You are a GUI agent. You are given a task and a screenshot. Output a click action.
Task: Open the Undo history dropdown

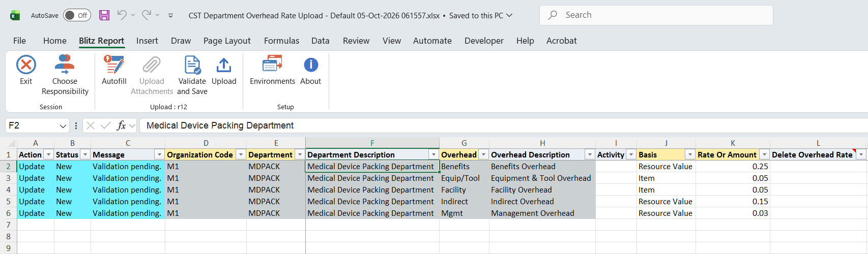(133, 15)
